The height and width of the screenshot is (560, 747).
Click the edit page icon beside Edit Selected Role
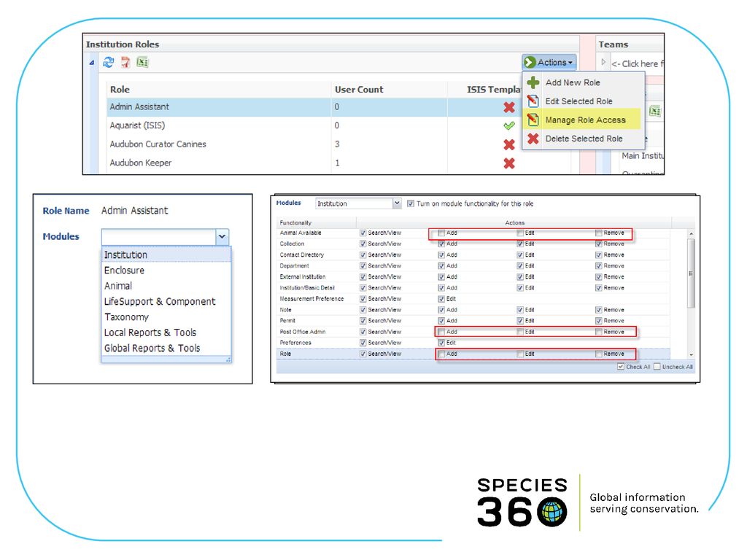[533, 101]
